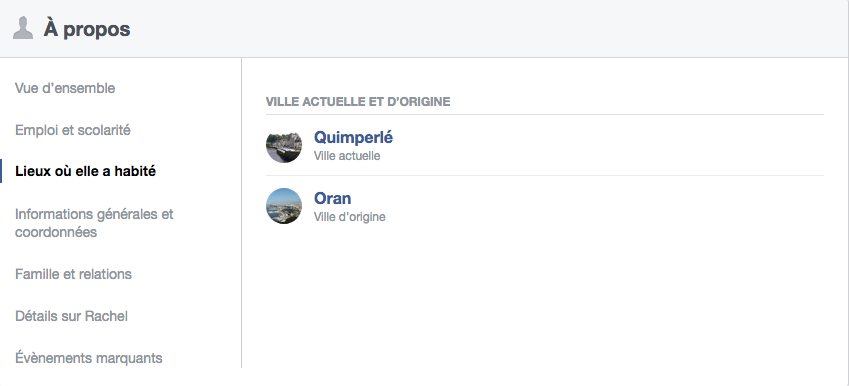
Task: Click the blue active marker beside Lieux
Action: (x=1, y=171)
